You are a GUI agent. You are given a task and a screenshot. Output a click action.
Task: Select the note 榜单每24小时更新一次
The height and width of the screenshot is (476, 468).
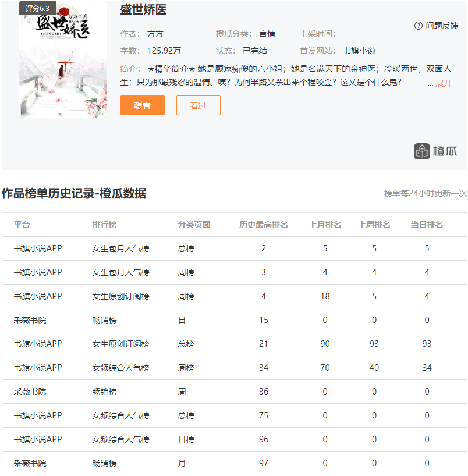click(x=426, y=193)
